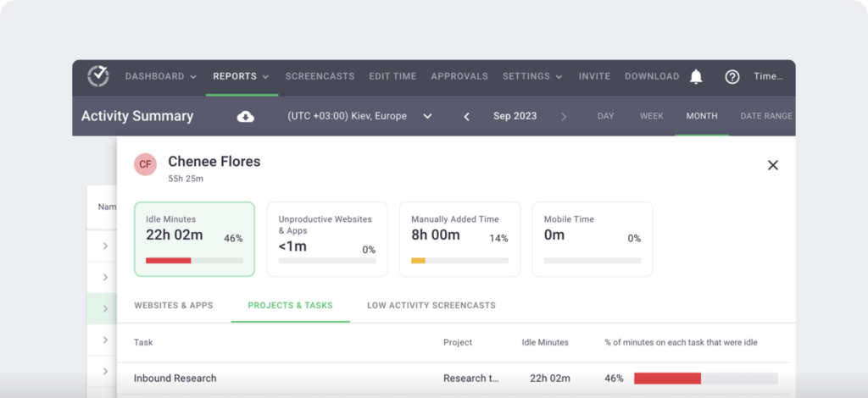Select the Week view

tap(651, 116)
